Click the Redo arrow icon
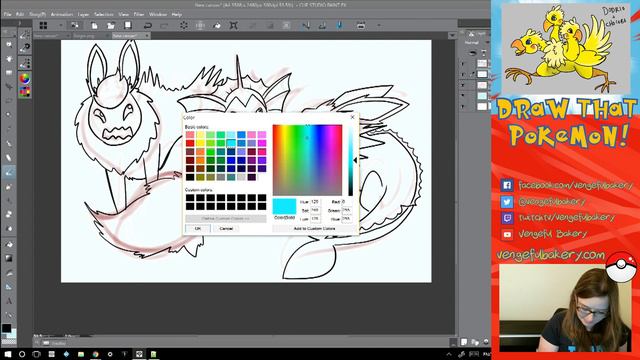Viewport: 640px width, 360px height. click(164, 25)
